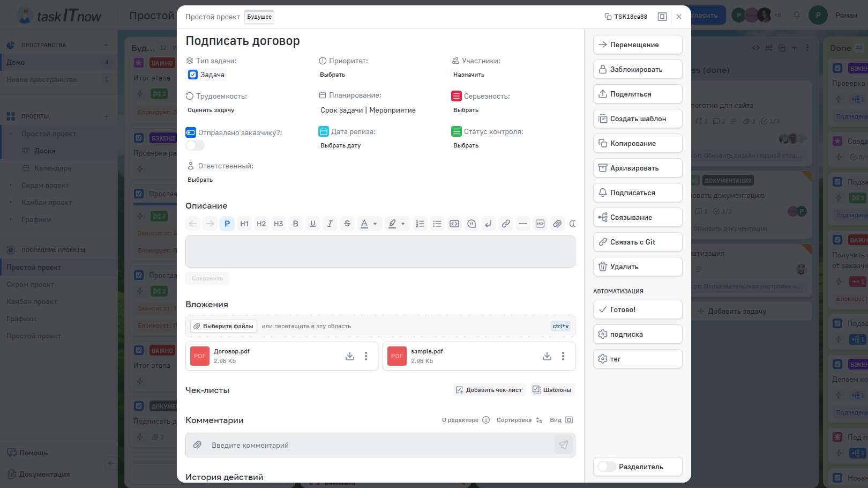868x488 pixels.
Task: Open the text color dropdown arrow
Action: [375, 224]
